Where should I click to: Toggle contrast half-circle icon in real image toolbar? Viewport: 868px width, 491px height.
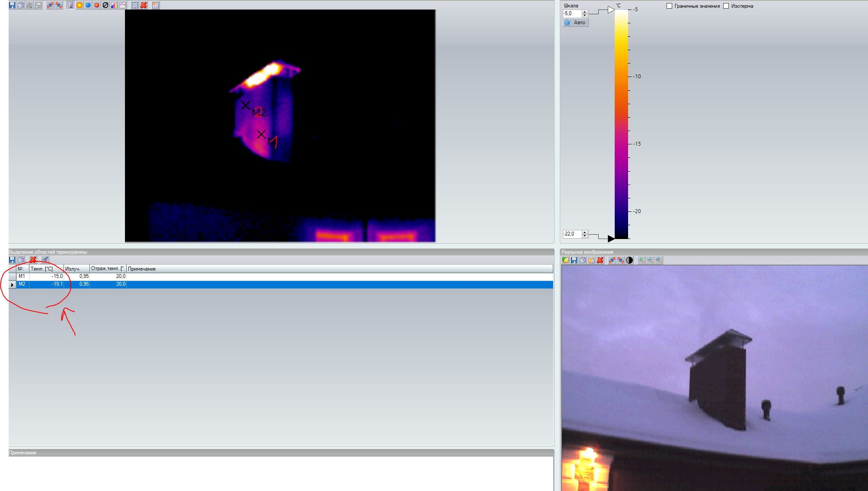[x=629, y=260]
